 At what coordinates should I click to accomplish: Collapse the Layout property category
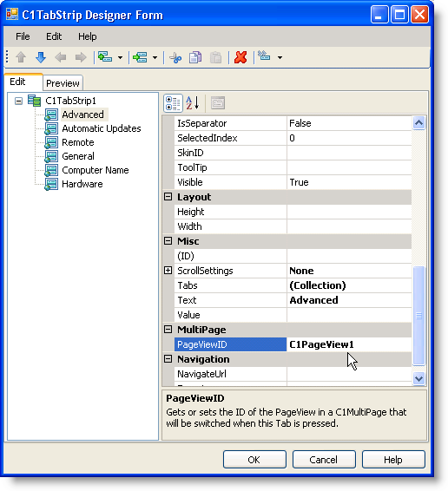coord(168,197)
